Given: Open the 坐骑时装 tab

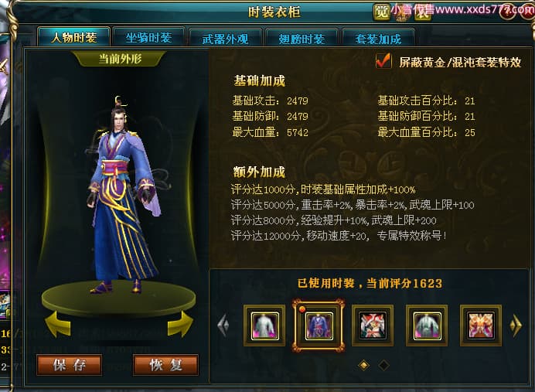Looking at the screenshot, I should (148, 38).
